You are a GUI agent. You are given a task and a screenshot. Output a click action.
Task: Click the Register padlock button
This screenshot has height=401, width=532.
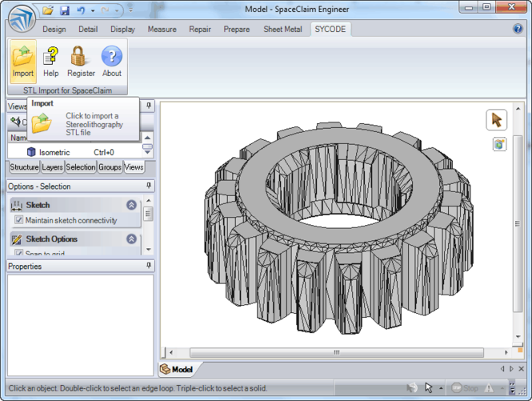(81, 62)
